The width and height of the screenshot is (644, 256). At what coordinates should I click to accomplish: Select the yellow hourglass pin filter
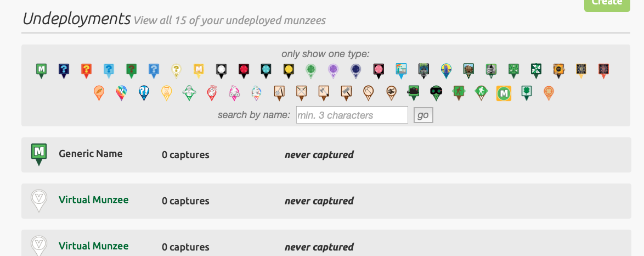click(x=167, y=92)
